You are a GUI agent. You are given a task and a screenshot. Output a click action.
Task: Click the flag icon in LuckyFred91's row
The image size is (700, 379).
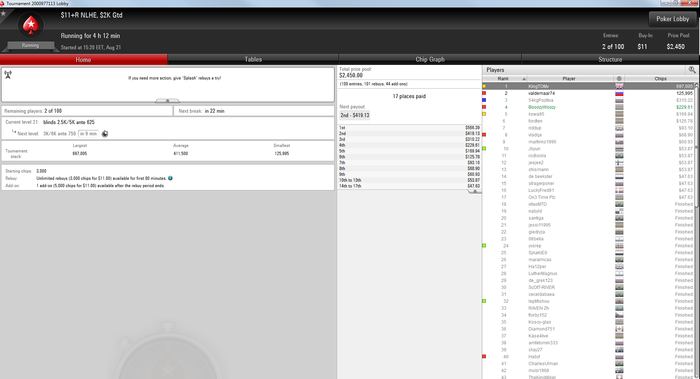pyautogui.click(x=619, y=190)
